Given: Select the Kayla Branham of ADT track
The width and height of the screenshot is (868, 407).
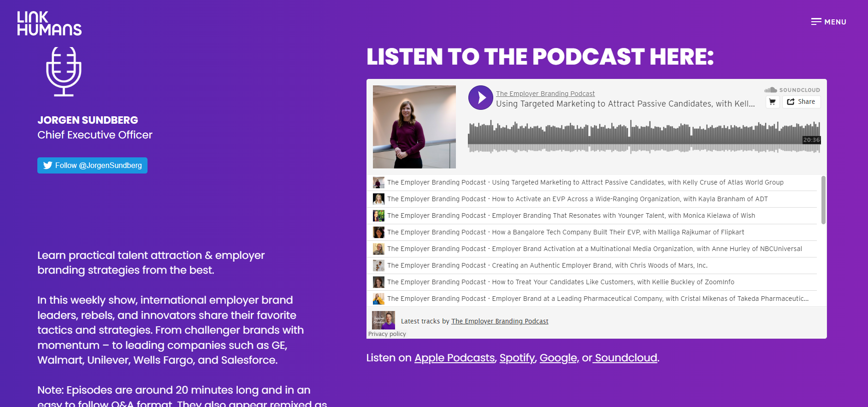Looking at the screenshot, I should tap(577, 199).
